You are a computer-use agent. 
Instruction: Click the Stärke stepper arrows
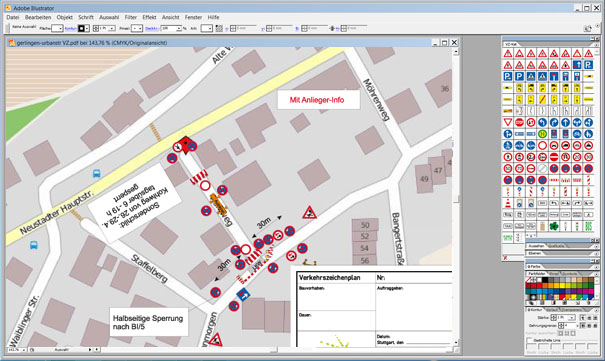point(554,317)
